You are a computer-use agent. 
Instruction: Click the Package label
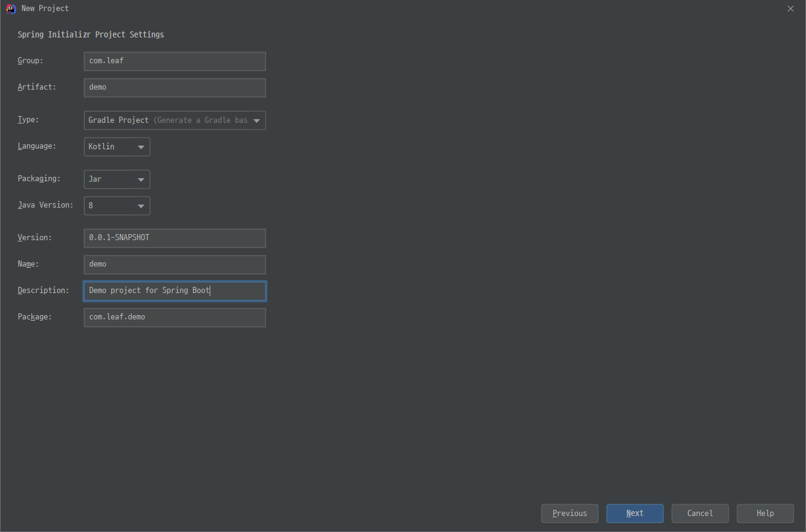(35, 317)
